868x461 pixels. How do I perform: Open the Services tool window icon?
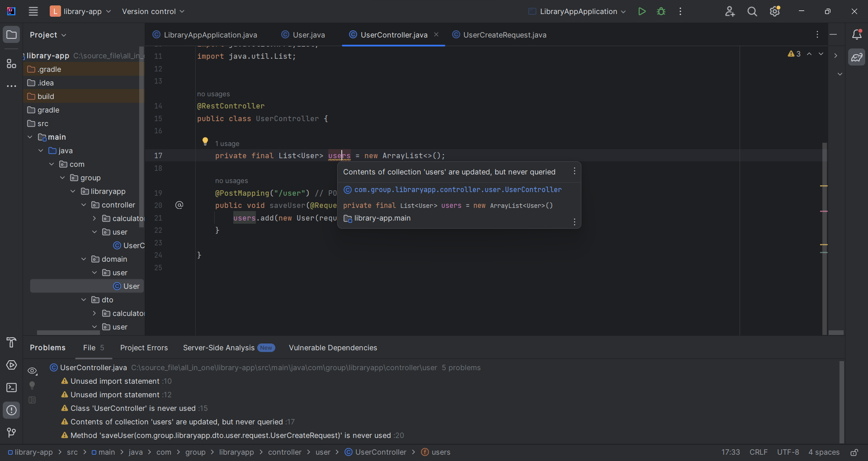(x=11, y=365)
